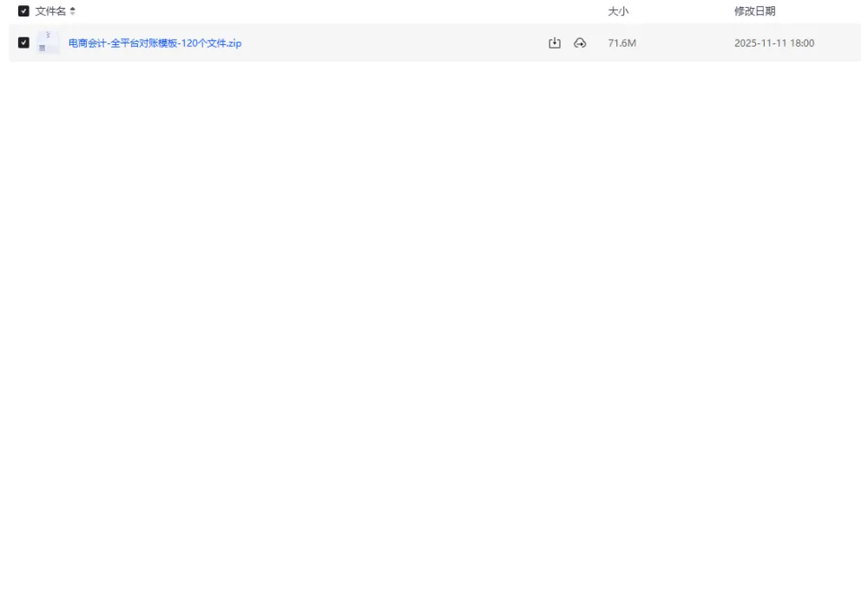Click the 大小 column header
868x590 pixels.
click(x=618, y=11)
